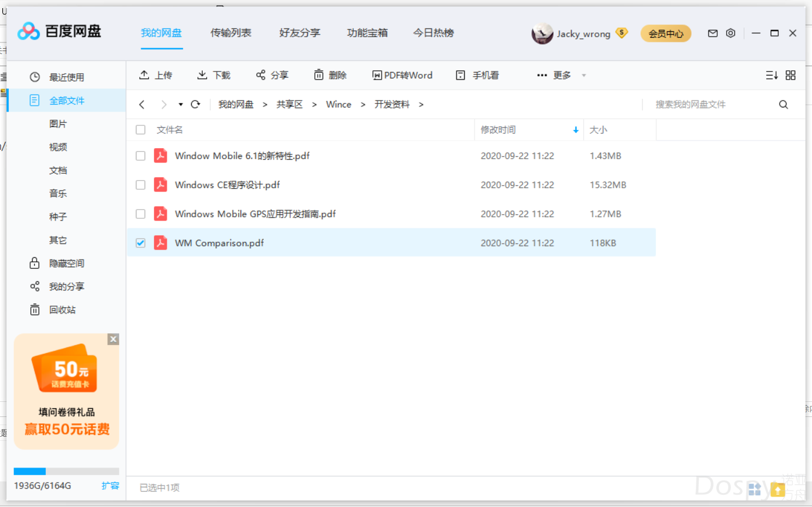This screenshot has width=812, height=507.
Task: Click the share (分享) toolbar button
Action: (272, 75)
